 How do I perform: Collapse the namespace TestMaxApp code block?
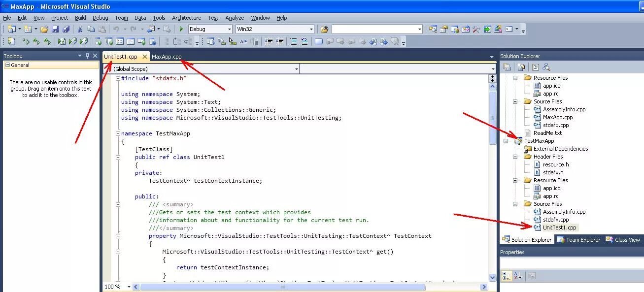click(118, 133)
